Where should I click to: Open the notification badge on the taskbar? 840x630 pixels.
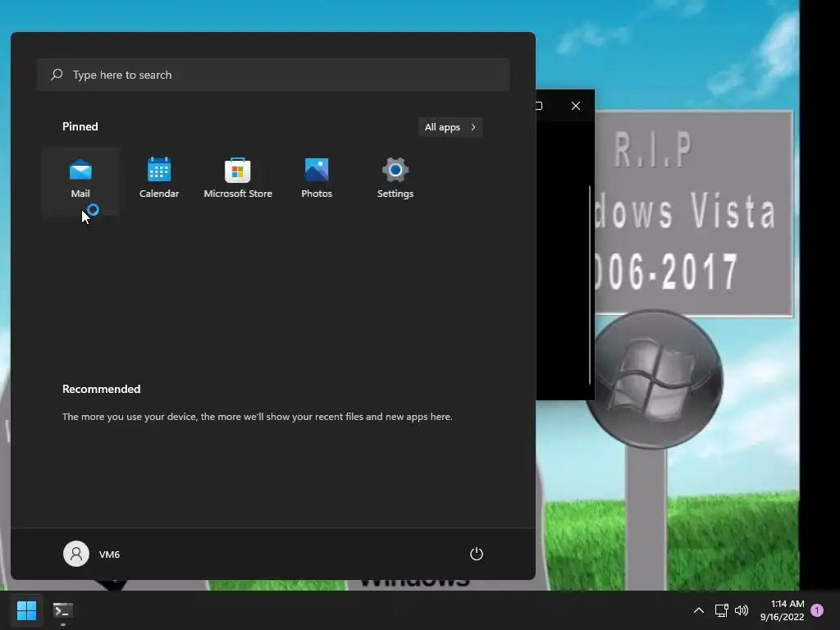817,610
